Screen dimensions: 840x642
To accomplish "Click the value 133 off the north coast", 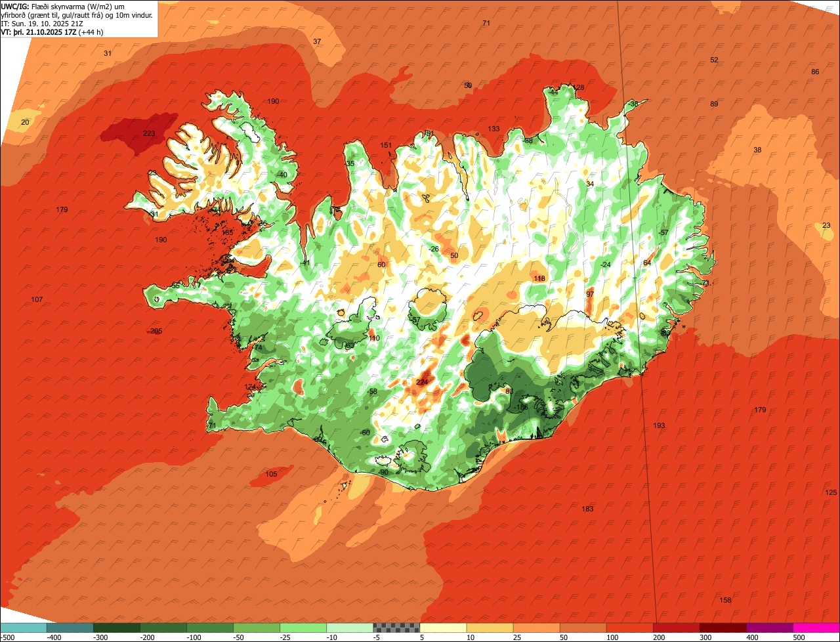I will (493, 129).
